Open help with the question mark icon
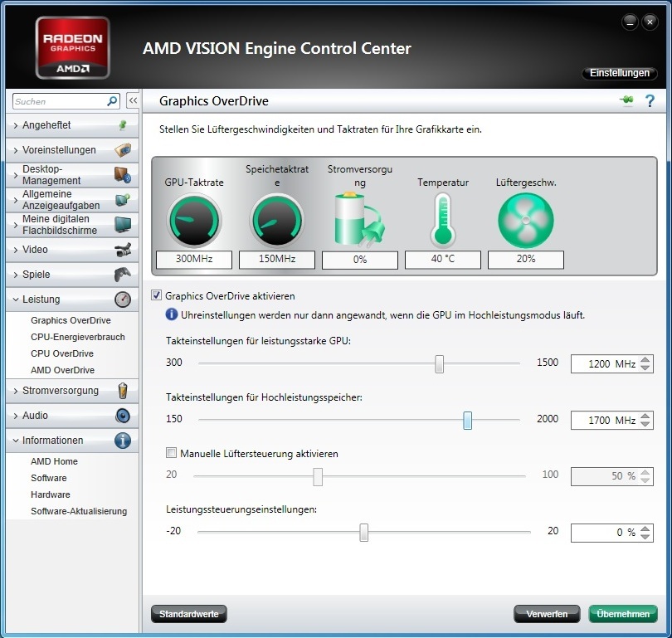The image size is (672, 638). [x=650, y=100]
